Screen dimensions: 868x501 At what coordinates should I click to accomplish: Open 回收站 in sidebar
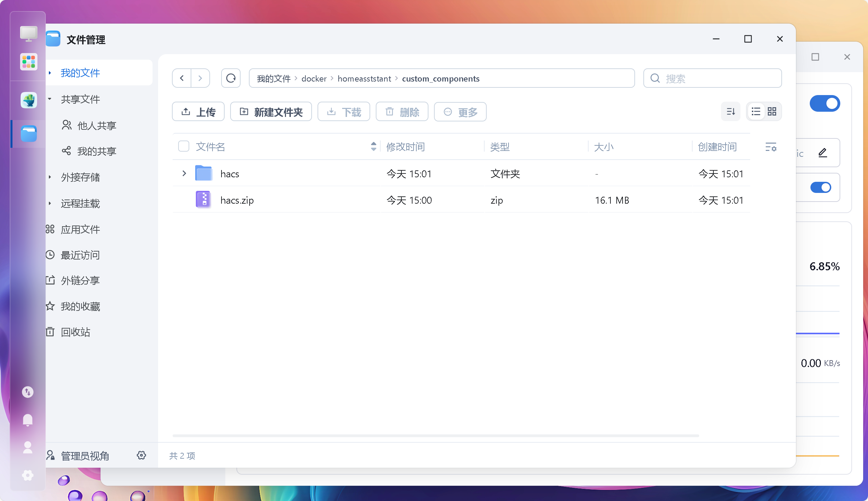(x=68, y=332)
